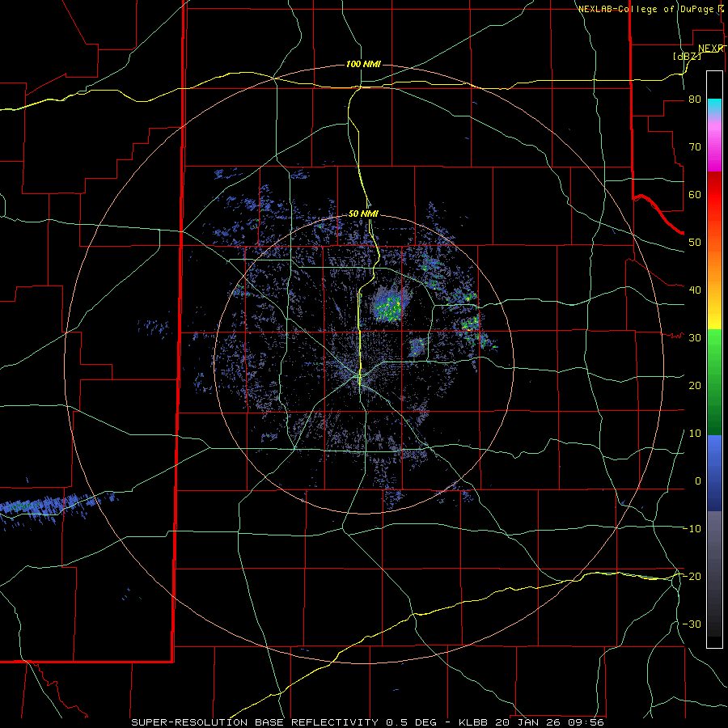Click the "[dBZ]" unit label above the color scale
This screenshot has height=728, width=728.
pyautogui.click(x=687, y=56)
